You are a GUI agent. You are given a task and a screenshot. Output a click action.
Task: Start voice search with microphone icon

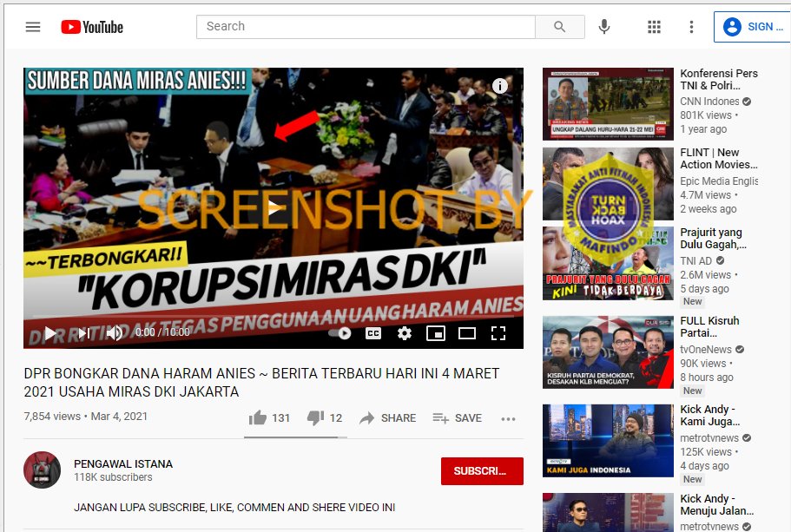tap(603, 27)
